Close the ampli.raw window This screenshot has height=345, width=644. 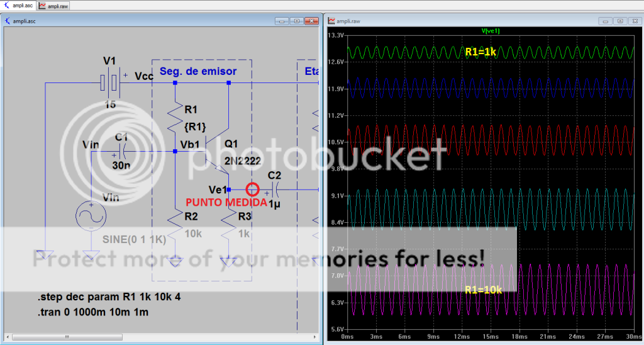pyautogui.click(x=635, y=21)
